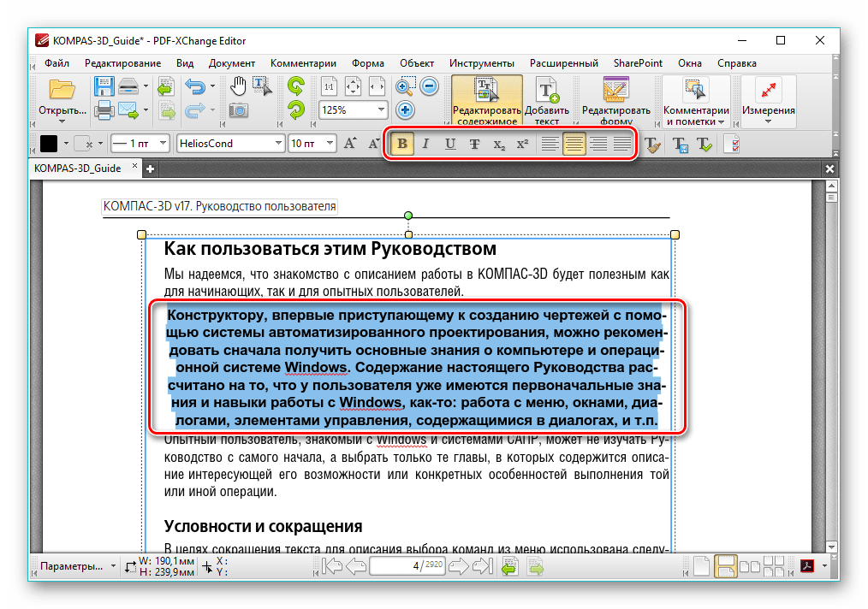Open the 1 пт line width dropdown

[163, 143]
